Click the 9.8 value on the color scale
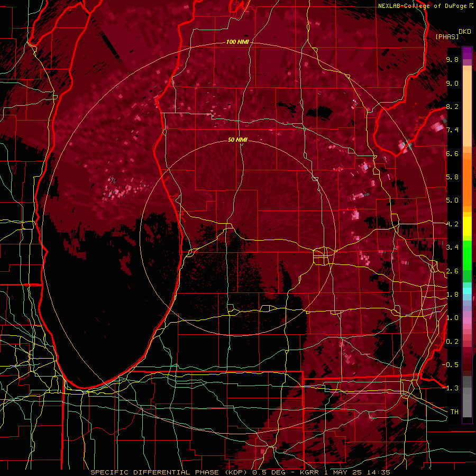The height and width of the screenshot is (476, 476). pos(452,59)
